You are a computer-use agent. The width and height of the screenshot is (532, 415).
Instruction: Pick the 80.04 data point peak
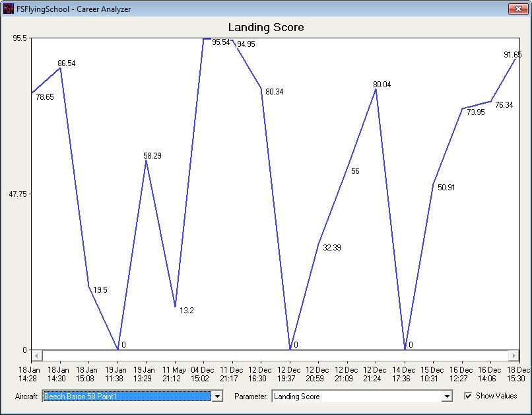click(x=376, y=89)
